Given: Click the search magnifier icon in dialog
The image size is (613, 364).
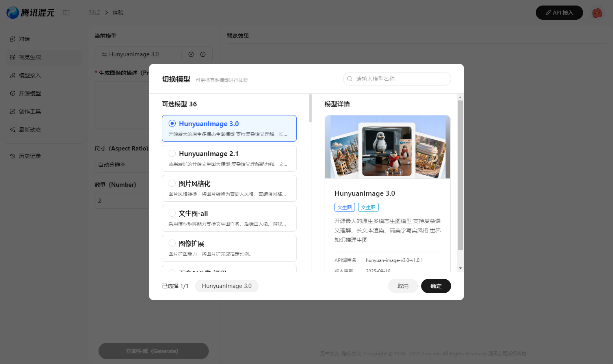Looking at the screenshot, I should [x=350, y=79].
